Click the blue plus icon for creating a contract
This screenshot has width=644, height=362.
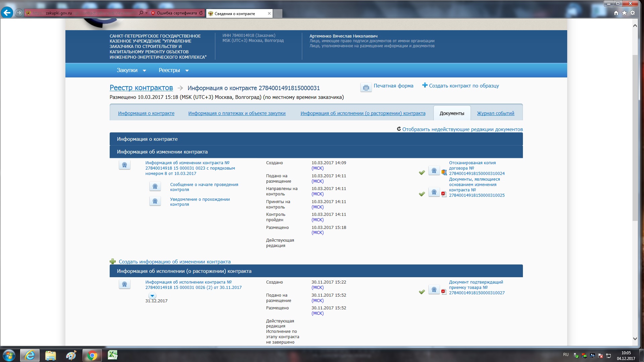(x=425, y=85)
